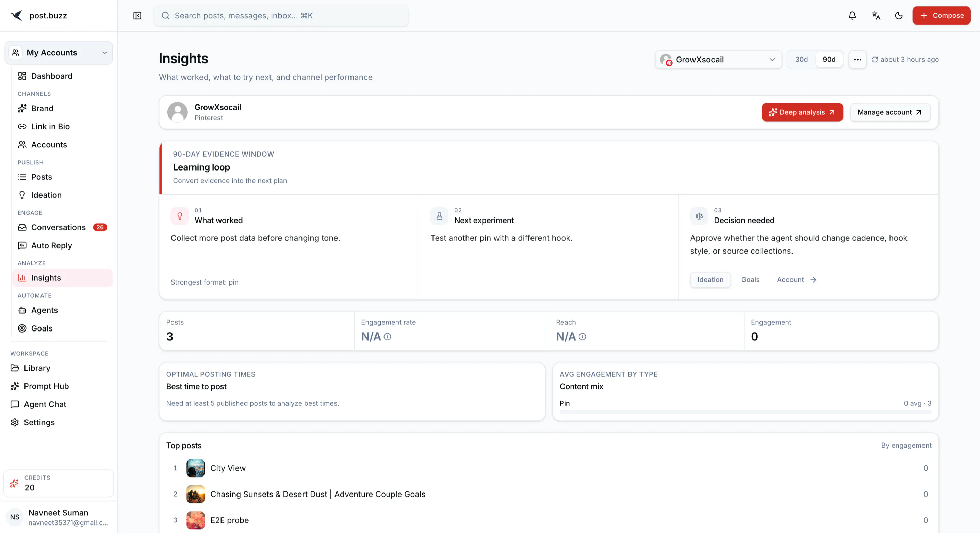Open the Chasing Sunsets post thumbnail
The height and width of the screenshot is (533, 980).
(196, 495)
